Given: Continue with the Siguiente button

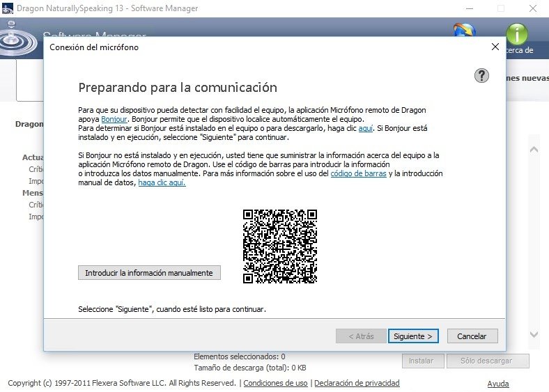Looking at the screenshot, I should (x=413, y=336).
